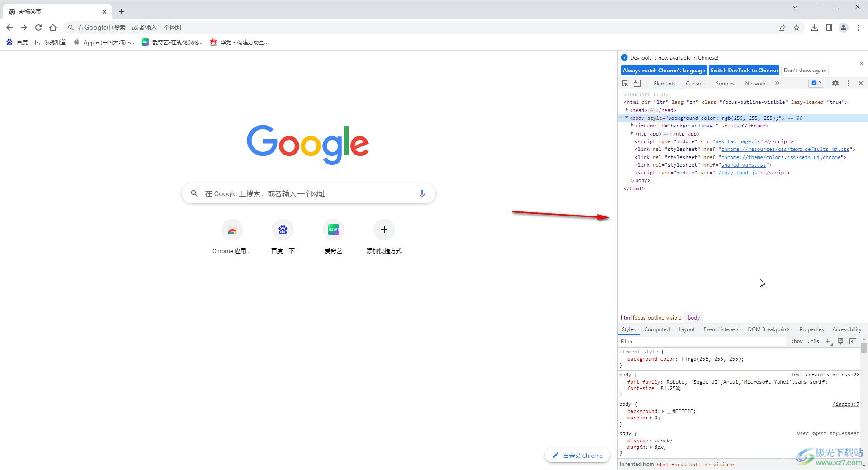
Task: Open the Event Listeners tab
Action: 721,329
